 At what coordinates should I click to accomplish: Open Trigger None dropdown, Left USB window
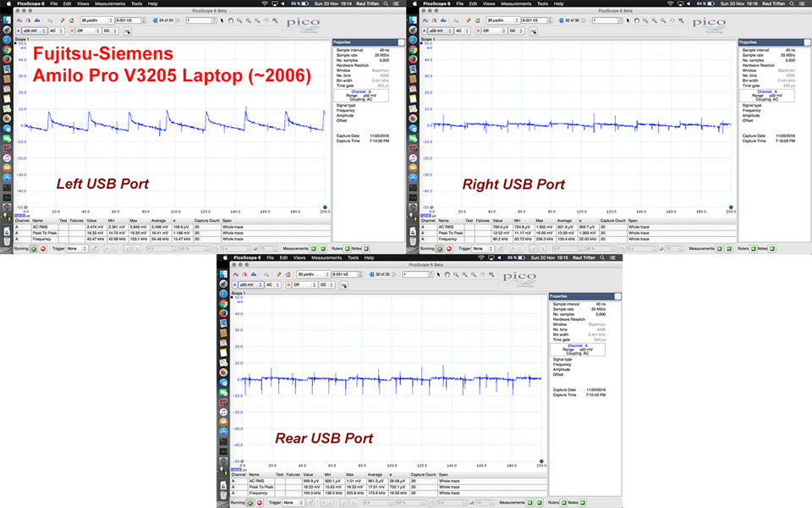click(78, 249)
